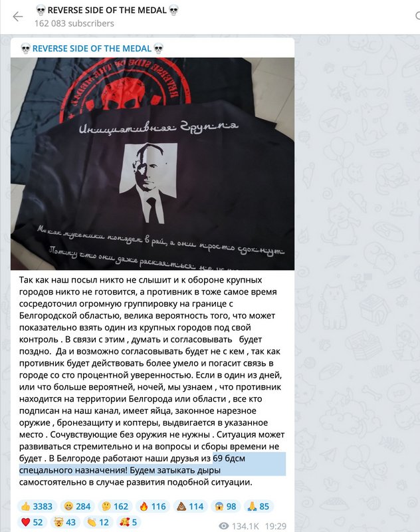420x532 pixels.
Task: Click the highlighted 69 бдсм text
Action: pyautogui.click(x=229, y=458)
